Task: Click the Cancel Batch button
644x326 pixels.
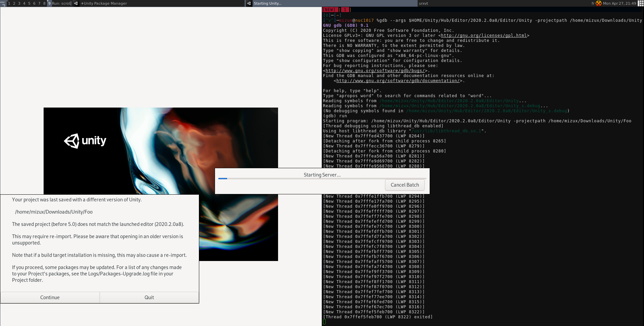Action: pos(405,185)
